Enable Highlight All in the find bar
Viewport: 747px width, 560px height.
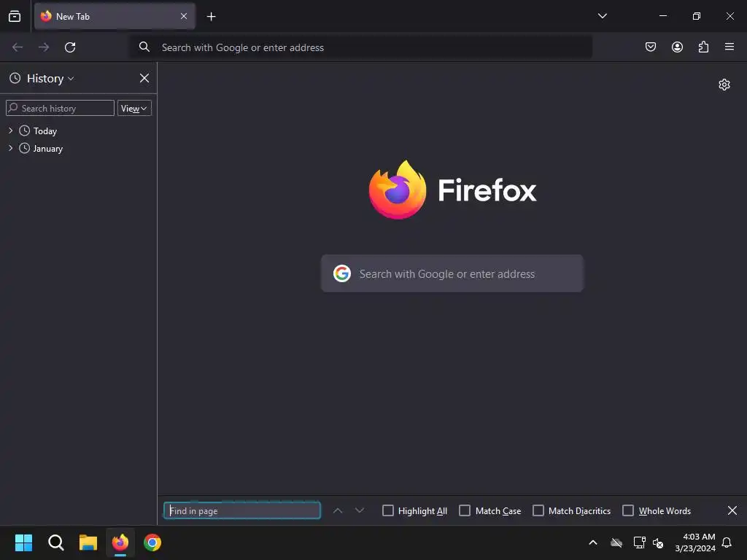click(x=388, y=510)
